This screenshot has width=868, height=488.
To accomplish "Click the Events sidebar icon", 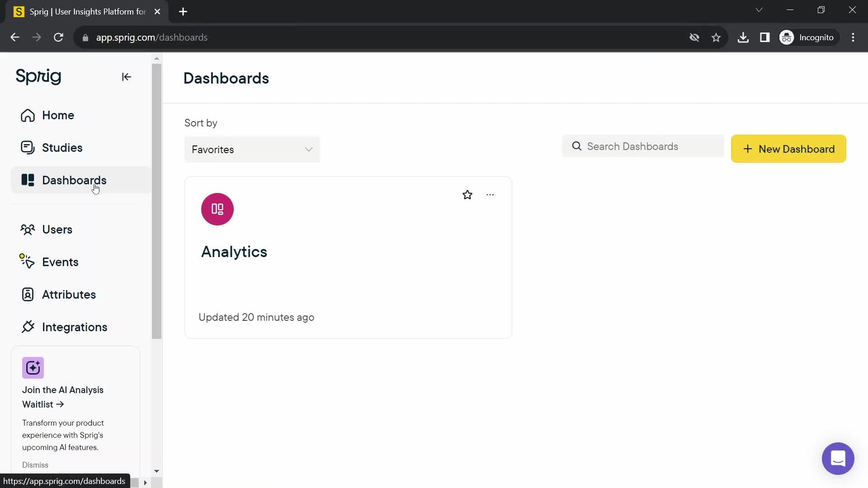I will [x=28, y=262].
